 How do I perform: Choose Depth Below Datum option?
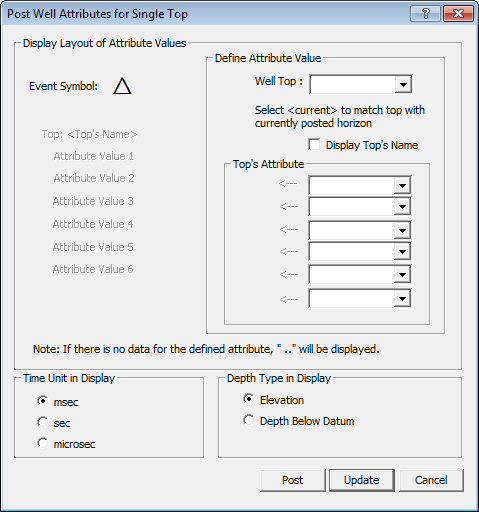249,420
